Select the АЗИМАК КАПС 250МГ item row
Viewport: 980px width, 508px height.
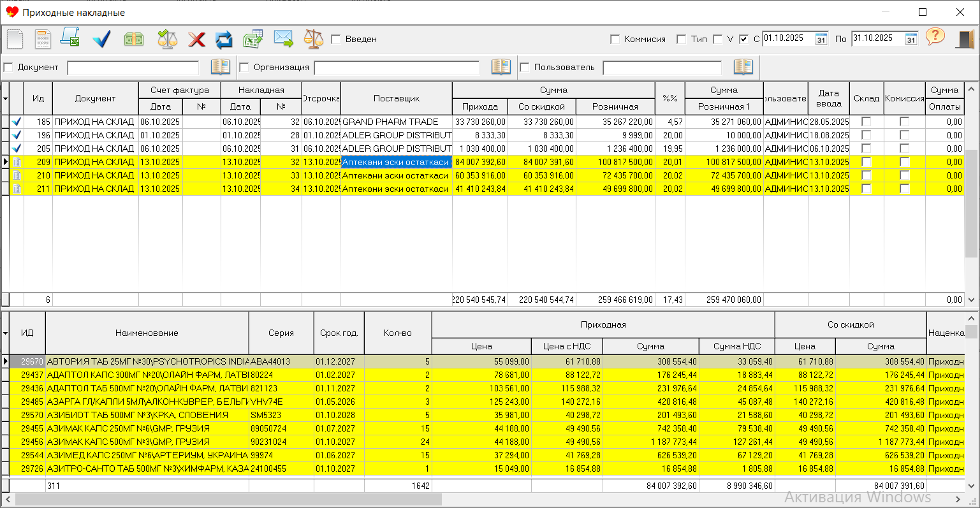147,428
